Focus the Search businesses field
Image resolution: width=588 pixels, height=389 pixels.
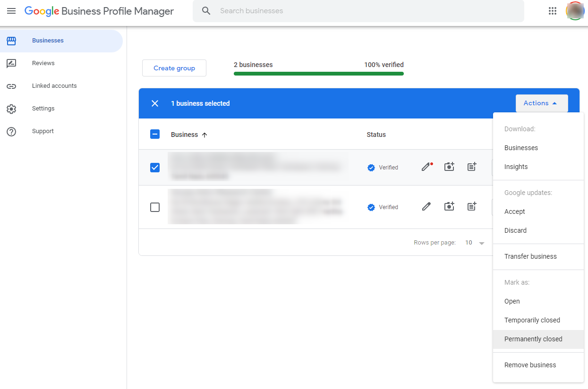tap(358, 11)
